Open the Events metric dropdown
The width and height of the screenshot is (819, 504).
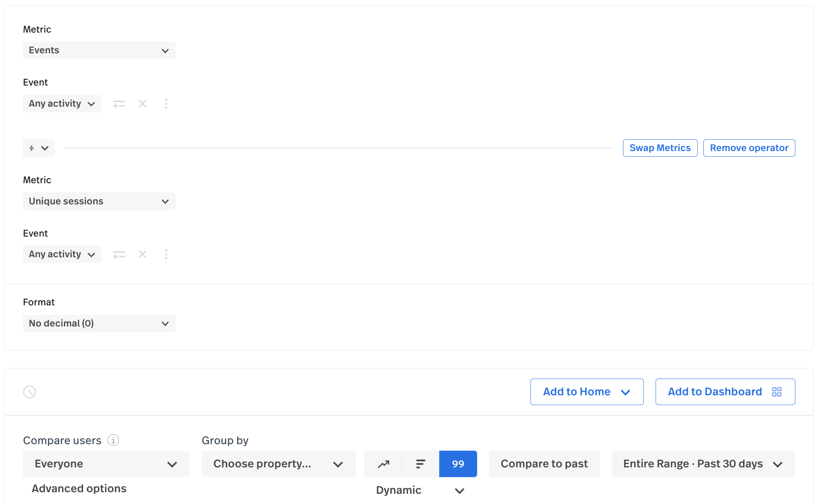click(x=99, y=50)
